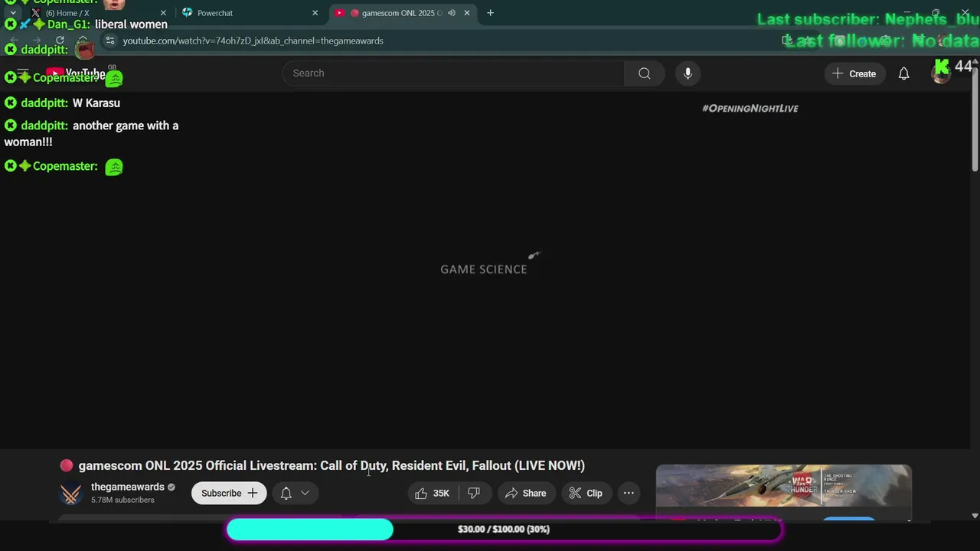Open a new browser tab with plus

490,13
